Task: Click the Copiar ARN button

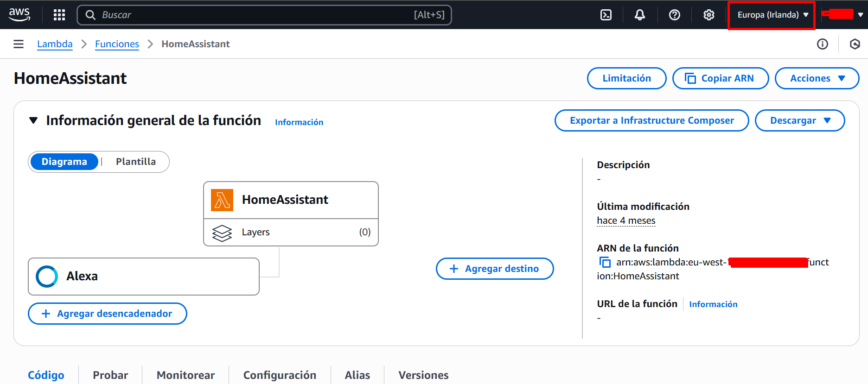Action: [x=721, y=78]
